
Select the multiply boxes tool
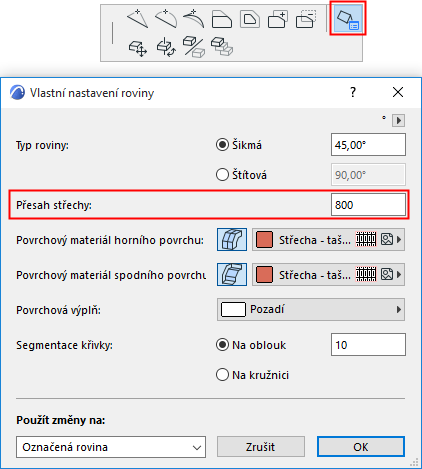tap(222, 46)
